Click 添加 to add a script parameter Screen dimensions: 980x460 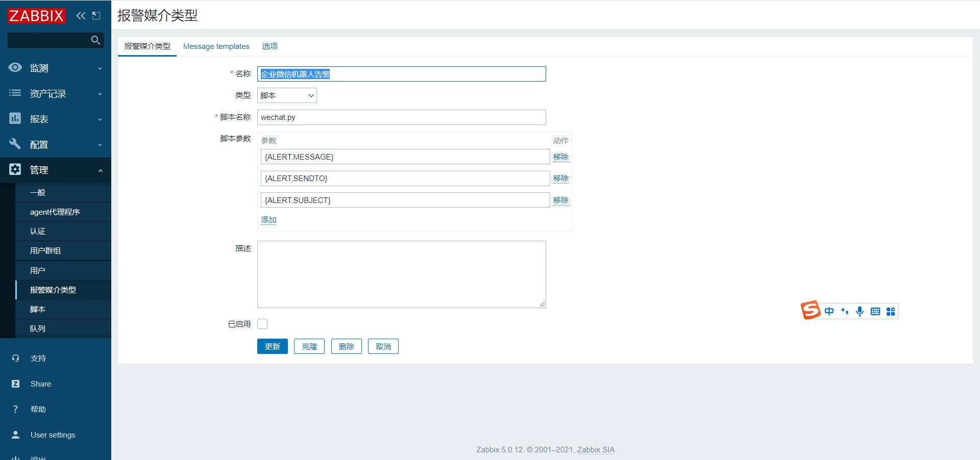point(268,220)
